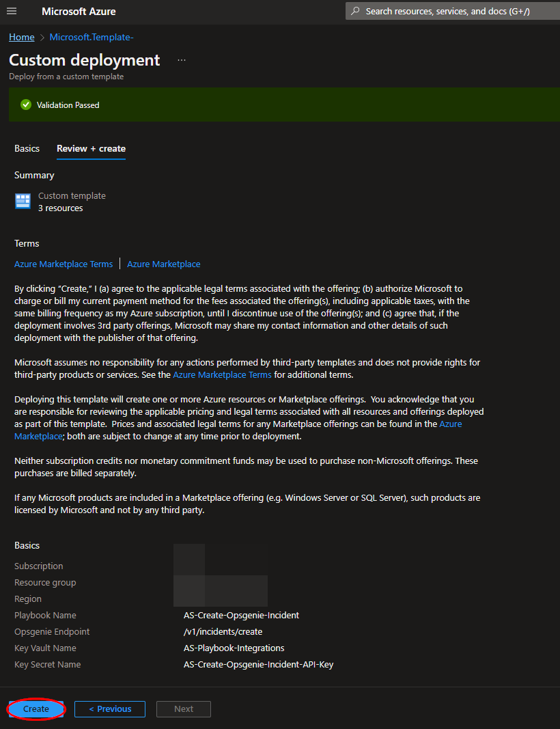Click the green Validation Passed checkmark icon

pyautogui.click(x=26, y=105)
